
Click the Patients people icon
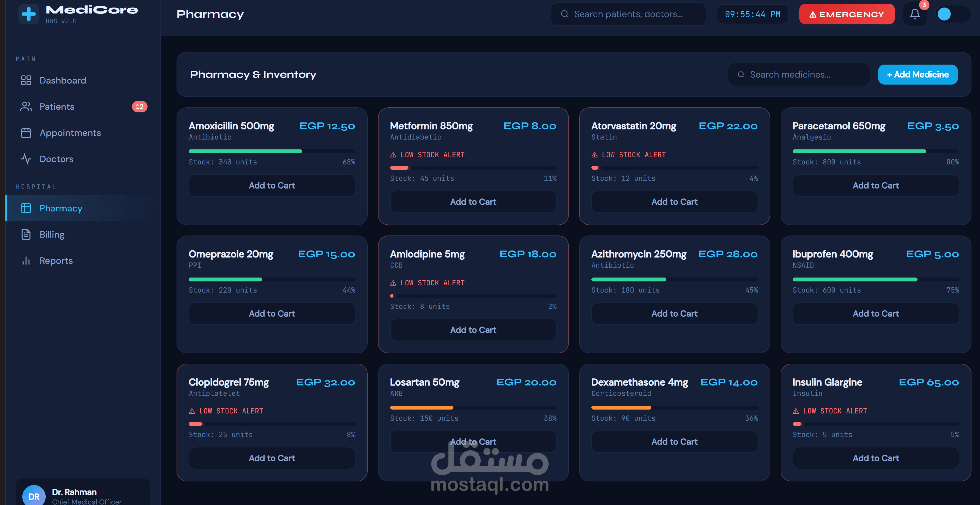[x=26, y=107]
